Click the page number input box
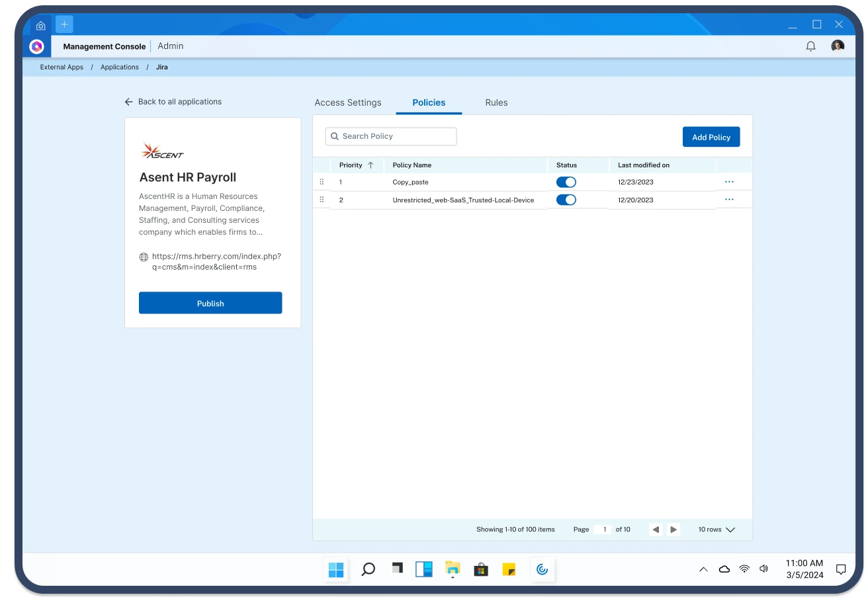The height and width of the screenshot is (599, 868). [603, 530]
